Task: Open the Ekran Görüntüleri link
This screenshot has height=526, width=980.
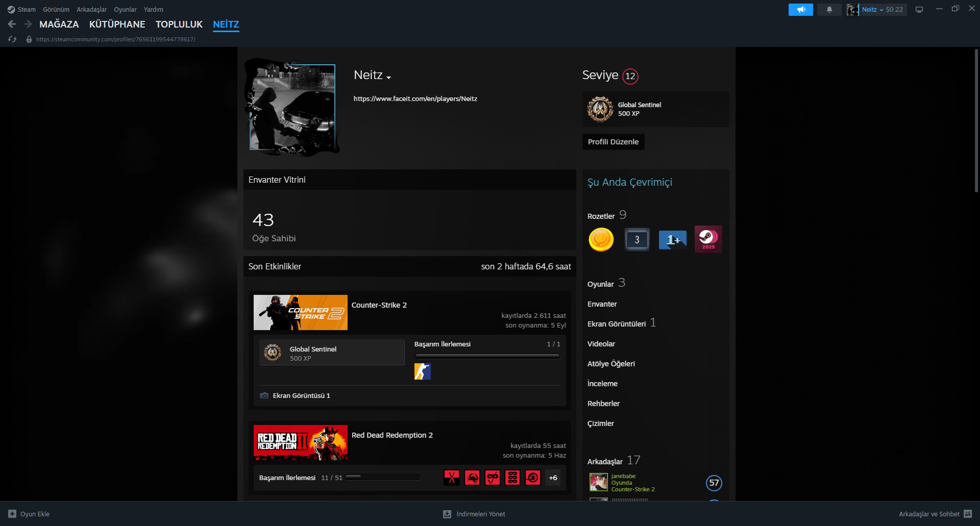Action: (617, 324)
